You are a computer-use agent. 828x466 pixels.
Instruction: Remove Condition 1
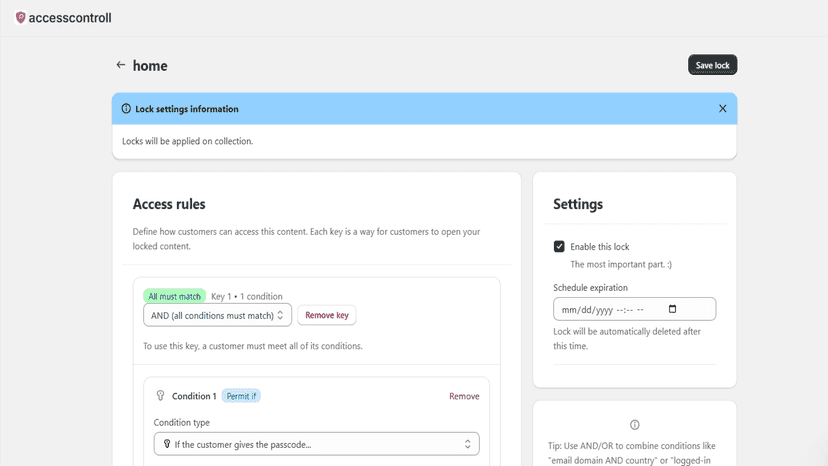click(464, 396)
